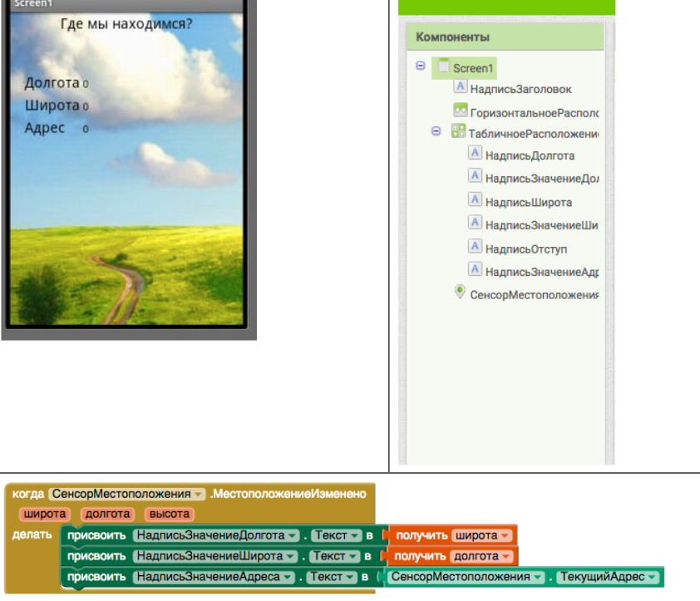The width and height of the screenshot is (700, 601).
Task: Open the НадписьЗначениеДолгота component dropdown
Action: 215,535
